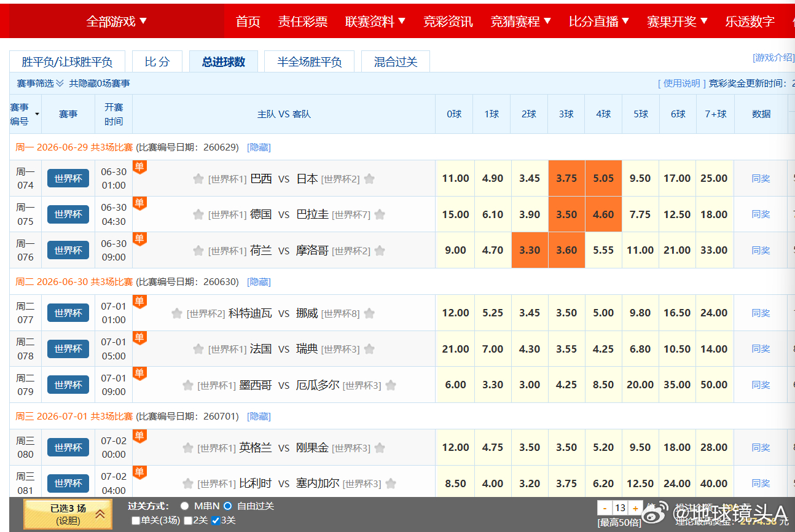Deselect 3球 odds 3.75 for 巴西 vs 日本
The height and width of the screenshot is (532, 795).
[566, 178]
